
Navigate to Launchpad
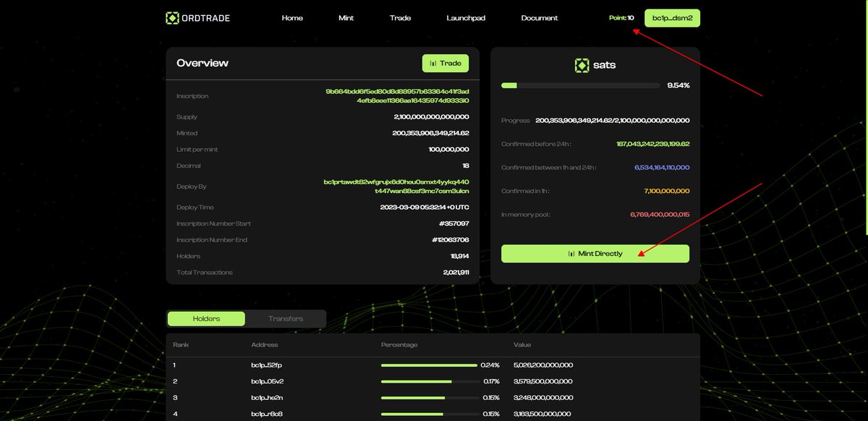click(466, 18)
